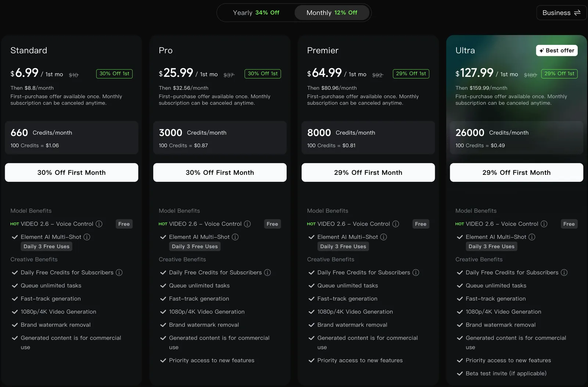Click info icon beside Pro VIDEO 2.6 Voice Control

coord(247,224)
